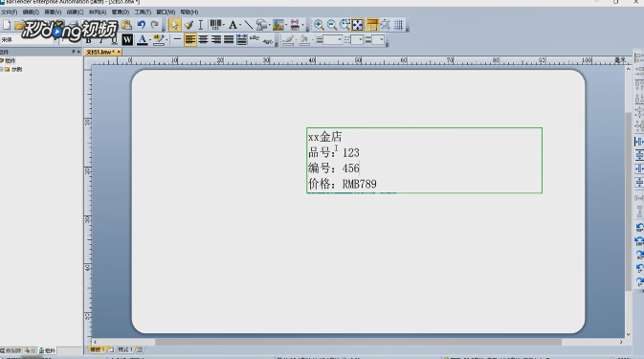
Task: Open the picture tool dropdown arrow
Action: pyautogui.click(x=286, y=25)
